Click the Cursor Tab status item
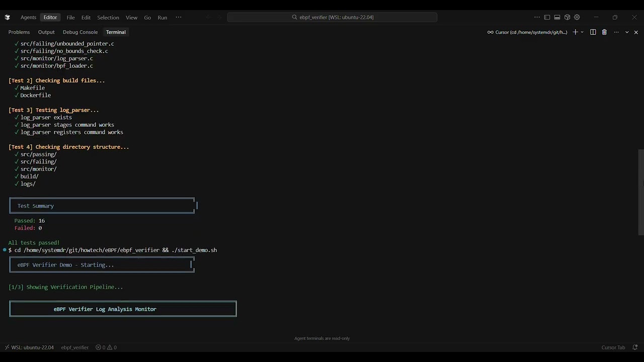 pyautogui.click(x=613, y=347)
